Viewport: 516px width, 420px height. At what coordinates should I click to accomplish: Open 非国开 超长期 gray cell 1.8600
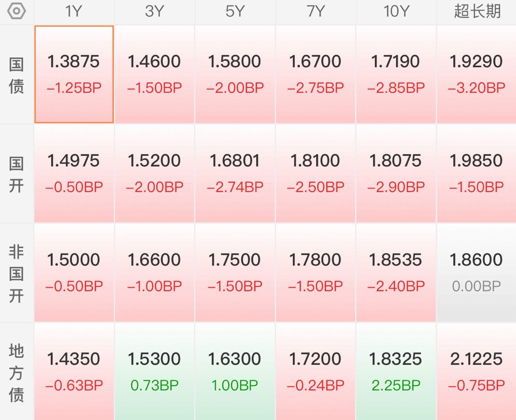(477, 273)
